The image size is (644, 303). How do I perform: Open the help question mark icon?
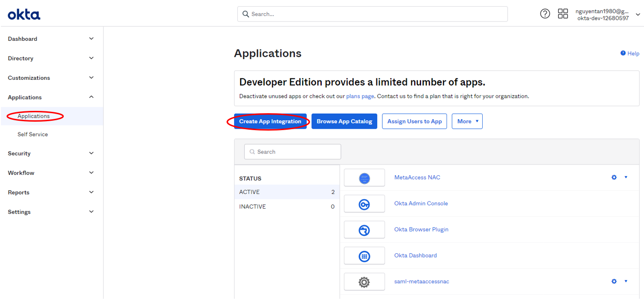[x=545, y=14]
